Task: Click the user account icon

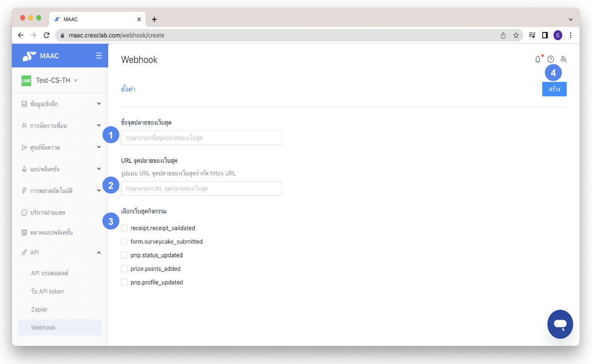Action: click(x=563, y=59)
